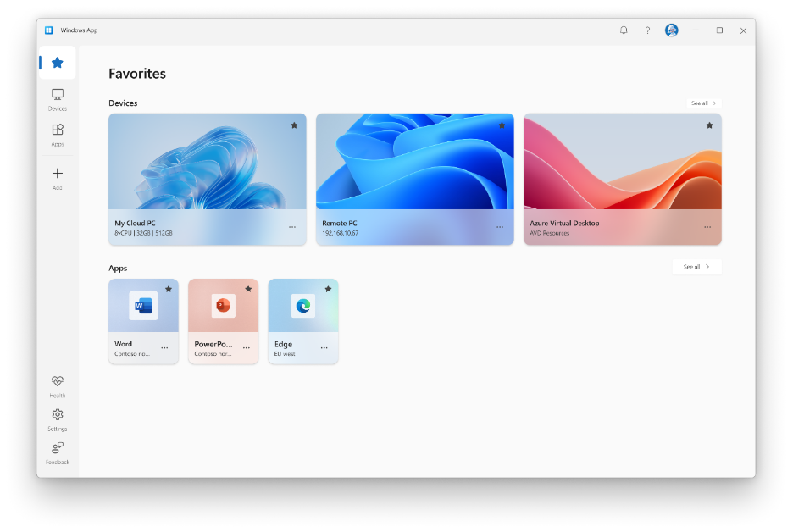This screenshot has width=793, height=532.
Task: Open the user account avatar
Action: click(671, 30)
